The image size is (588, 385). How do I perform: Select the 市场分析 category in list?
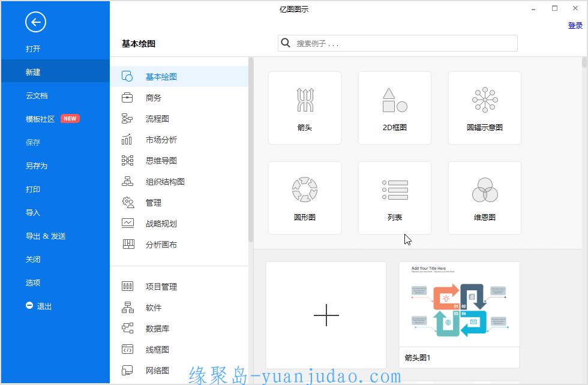pos(161,140)
